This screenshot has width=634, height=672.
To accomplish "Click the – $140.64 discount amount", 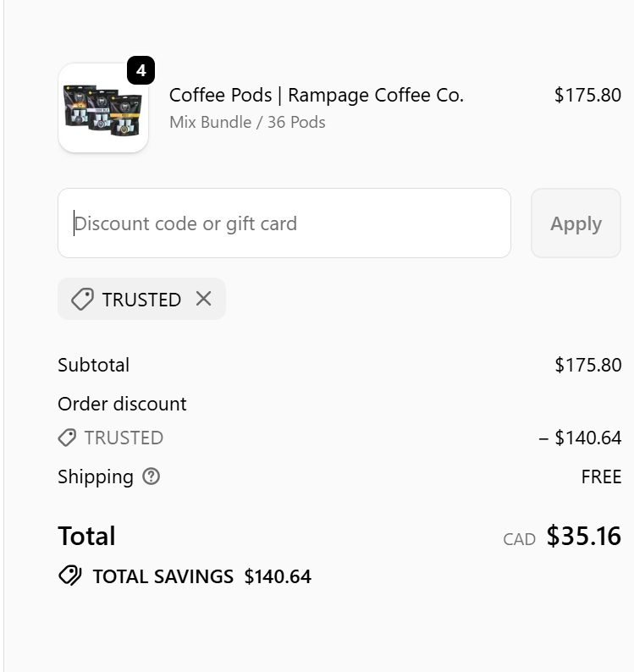I will point(580,438).
